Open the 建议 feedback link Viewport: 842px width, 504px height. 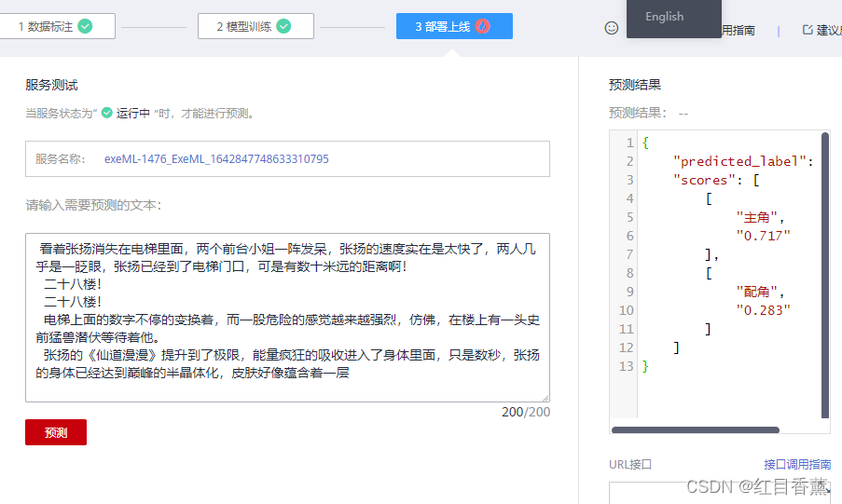822,30
